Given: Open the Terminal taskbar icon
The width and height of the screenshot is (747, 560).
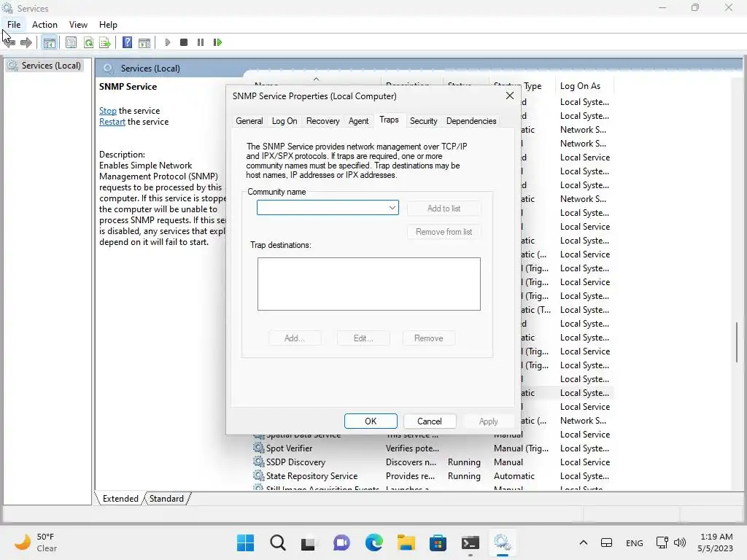Looking at the screenshot, I should coord(471,542).
